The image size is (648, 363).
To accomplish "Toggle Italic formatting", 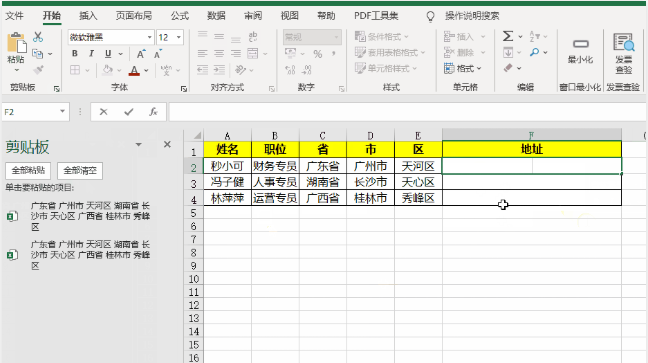I will tap(91, 53).
